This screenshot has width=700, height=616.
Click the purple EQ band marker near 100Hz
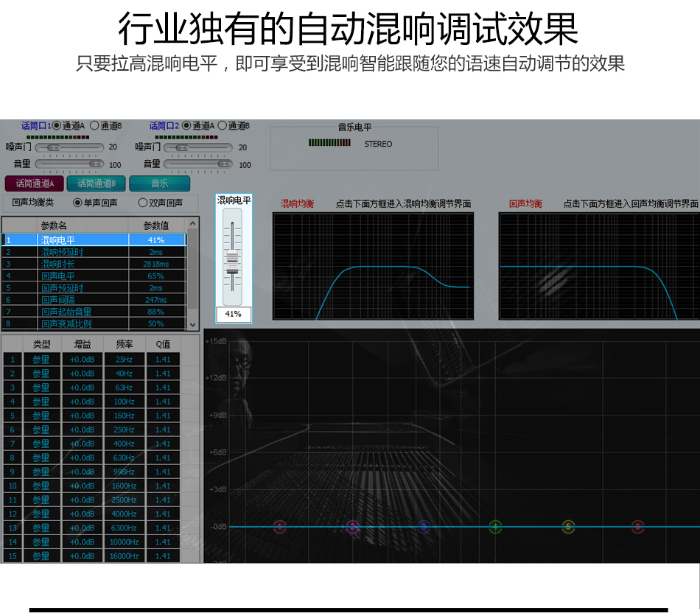coord(353,525)
